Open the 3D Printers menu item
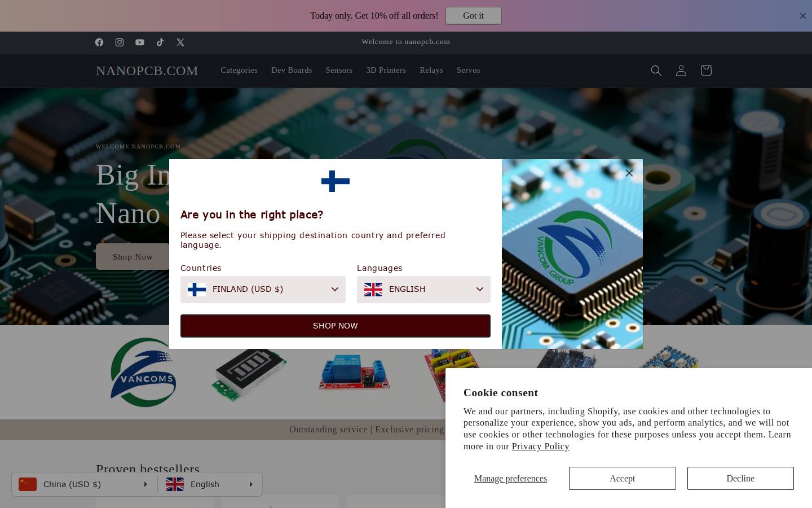The height and width of the screenshot is (508, 812). click(386, 71)
